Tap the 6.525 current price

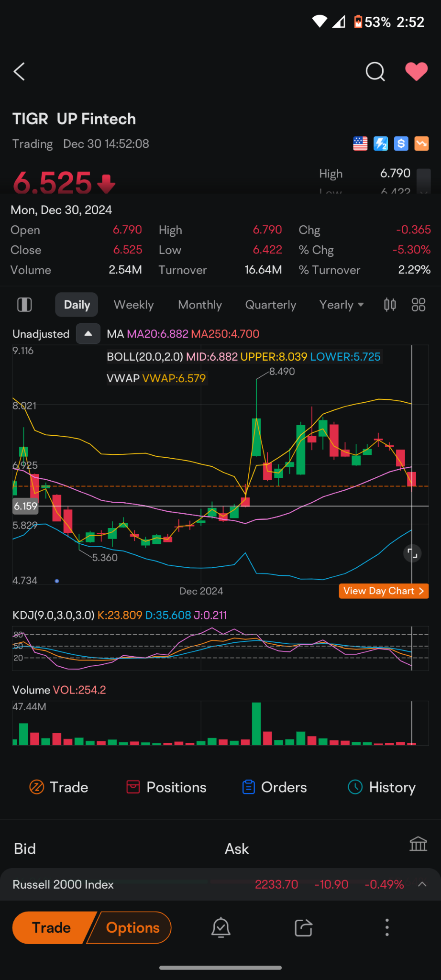click(x=52, y=183)
